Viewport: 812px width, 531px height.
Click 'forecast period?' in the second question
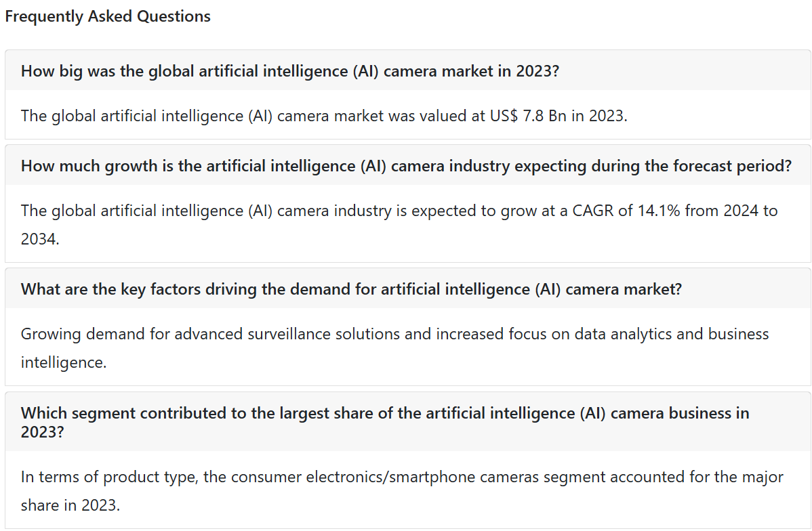pos(732,166)
